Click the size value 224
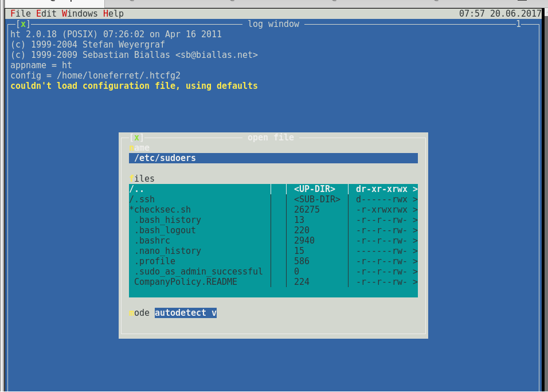Viewport: 548px width, 392px height. click(302, 282)
